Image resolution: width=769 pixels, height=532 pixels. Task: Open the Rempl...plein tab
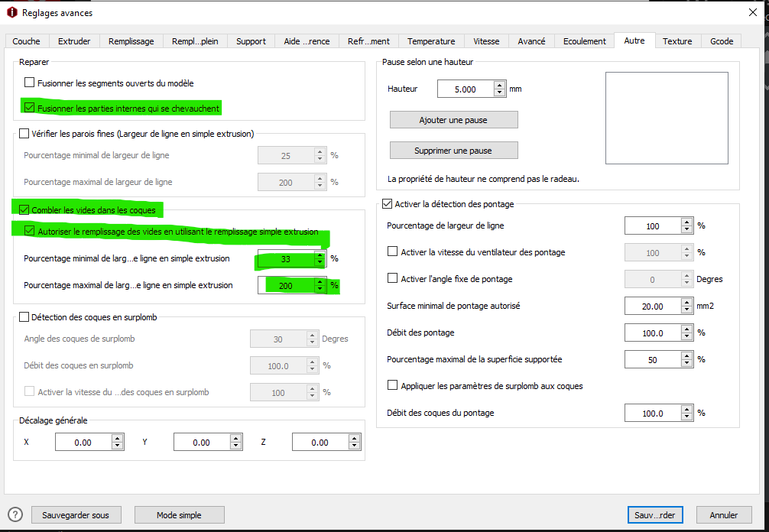(x=195, y=41)
